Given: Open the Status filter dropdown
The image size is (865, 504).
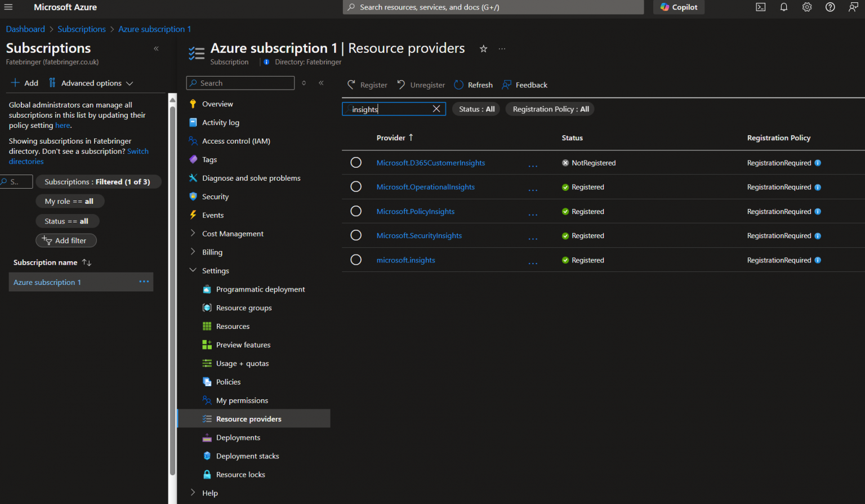Looking at the screenshot, I should 476,109.
